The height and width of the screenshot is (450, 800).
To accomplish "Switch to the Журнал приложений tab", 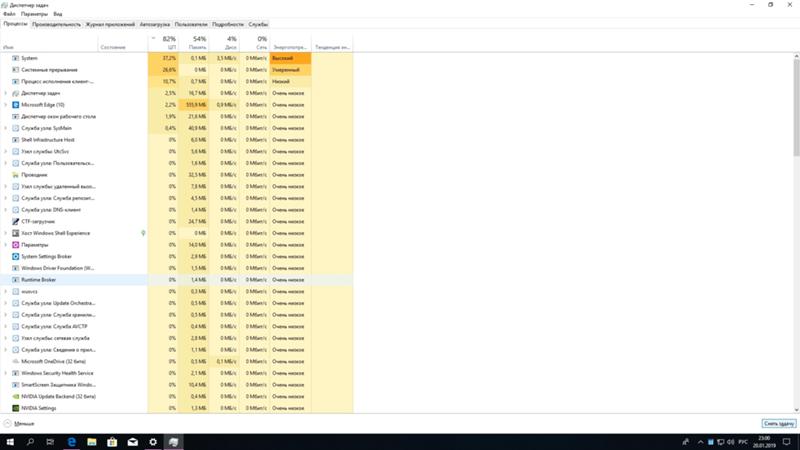I will point(110,24).
